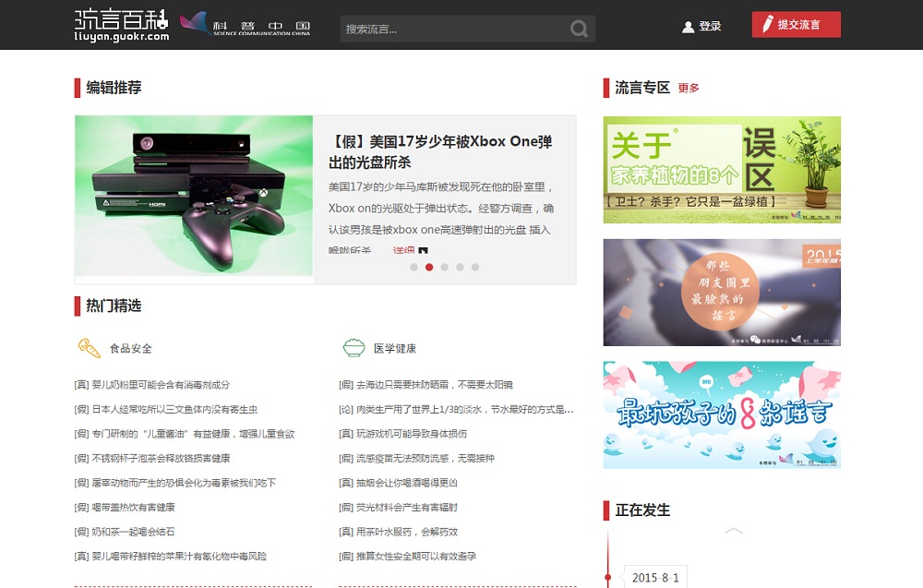Focus the 搜索流言 search field
The height and width of the screenshot is (588, 923).
467,29
